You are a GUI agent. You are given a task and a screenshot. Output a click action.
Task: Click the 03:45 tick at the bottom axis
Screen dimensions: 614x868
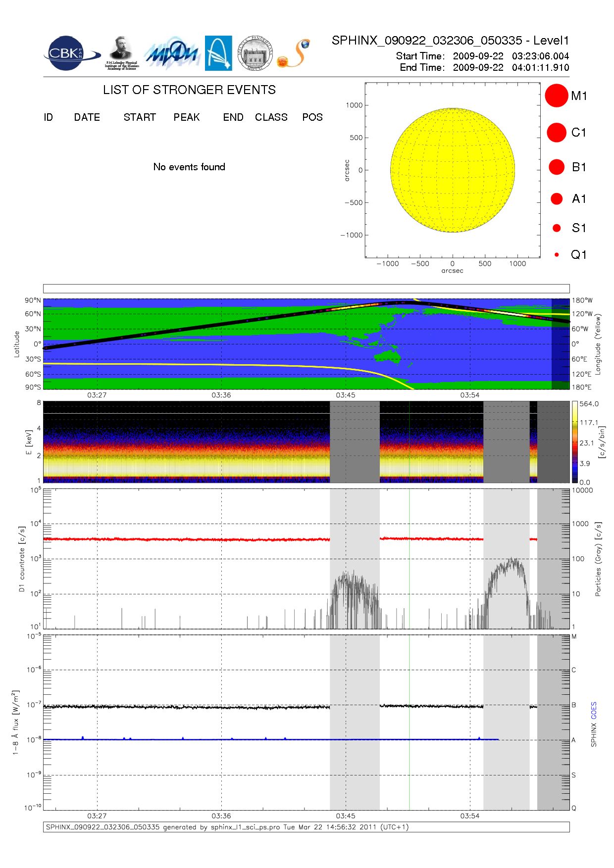click(346, 816)
